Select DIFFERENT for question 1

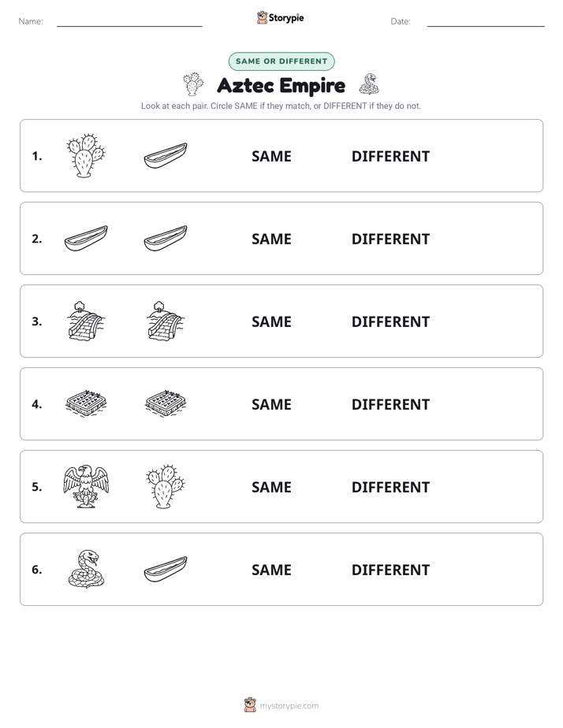(x=390, y=157)
